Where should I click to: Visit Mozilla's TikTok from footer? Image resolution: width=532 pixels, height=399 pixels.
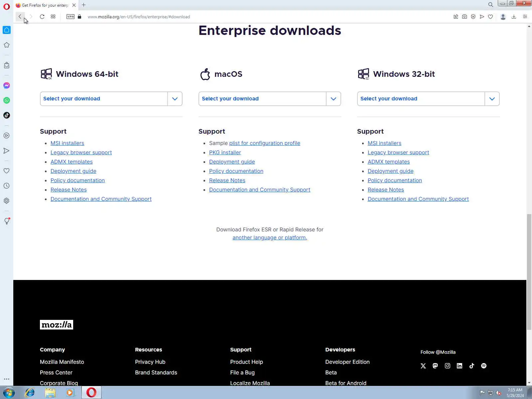tap(472, 366)
